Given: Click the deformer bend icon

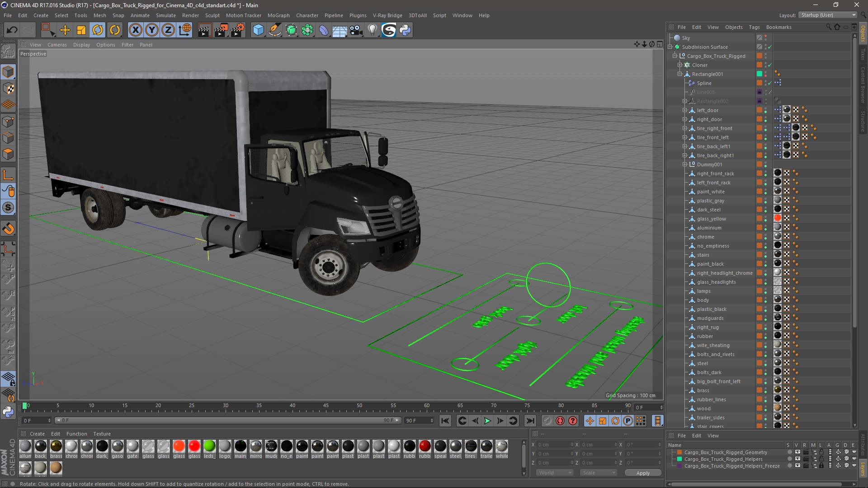Looking at the screenshot, I should tap(324, 30).
